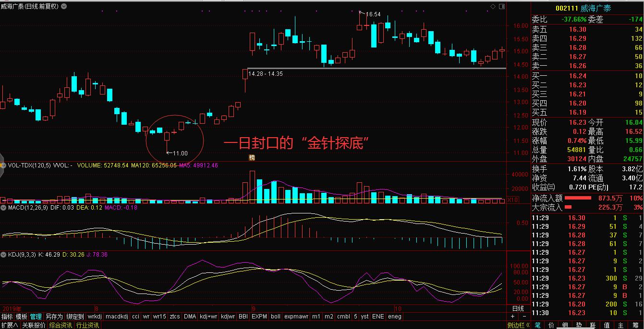Screen dimensions: 644x329
Task: Select the 指标 tab
Action: (7, 317)
